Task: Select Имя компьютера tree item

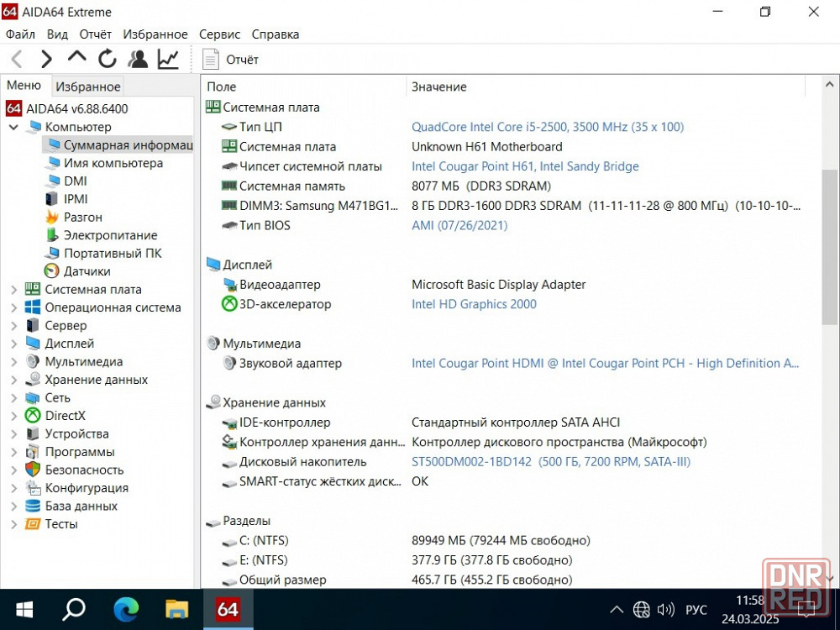Action: click(x=105, y=163)
